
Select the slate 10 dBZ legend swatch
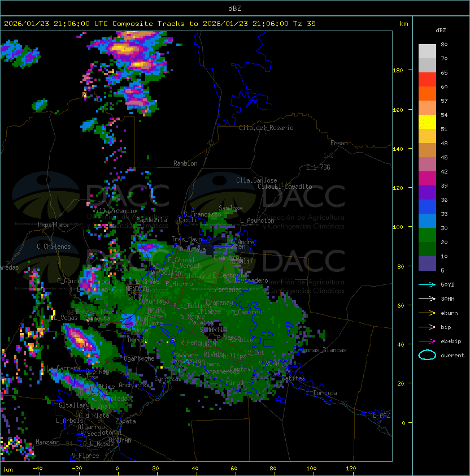point(427,263)
